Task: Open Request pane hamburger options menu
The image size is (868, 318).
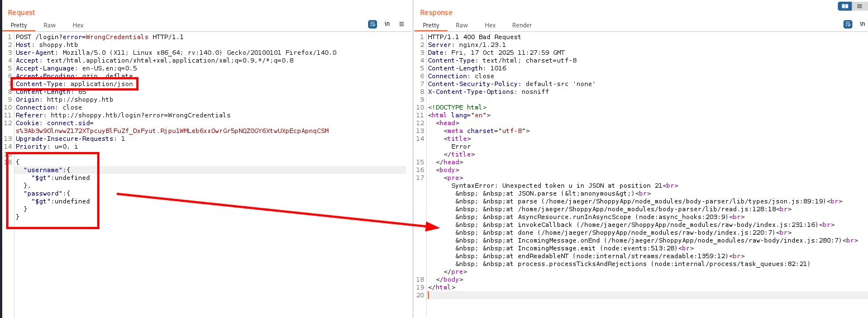Action: (402, 24)
